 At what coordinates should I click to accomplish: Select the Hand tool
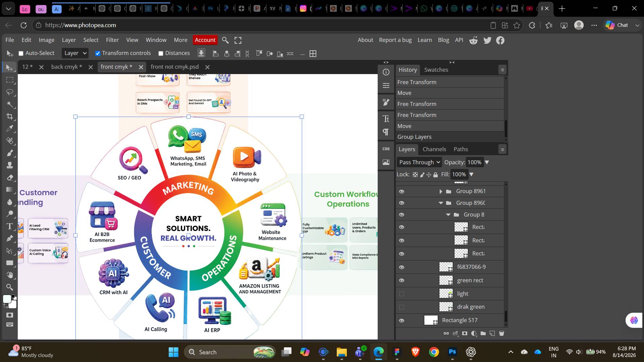tap(10, 275)
